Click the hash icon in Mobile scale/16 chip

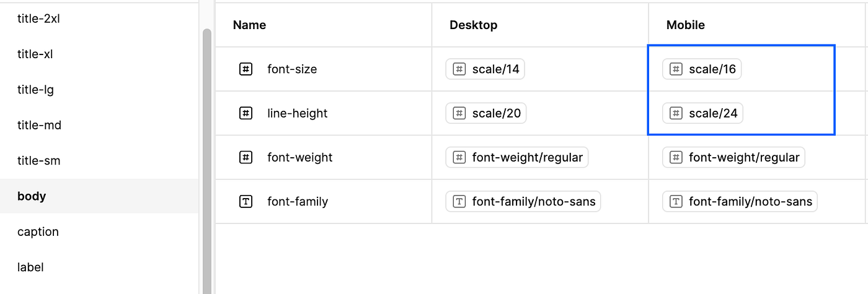(x=676, y=69)
